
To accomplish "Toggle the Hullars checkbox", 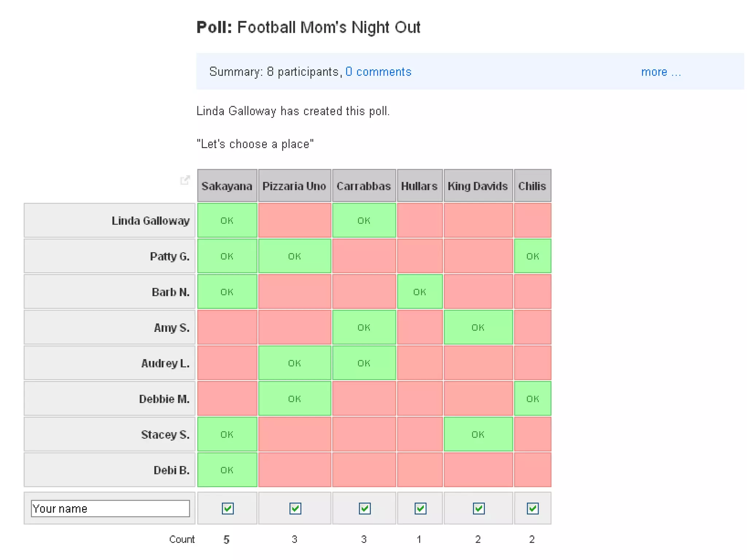I will point(420,508).
